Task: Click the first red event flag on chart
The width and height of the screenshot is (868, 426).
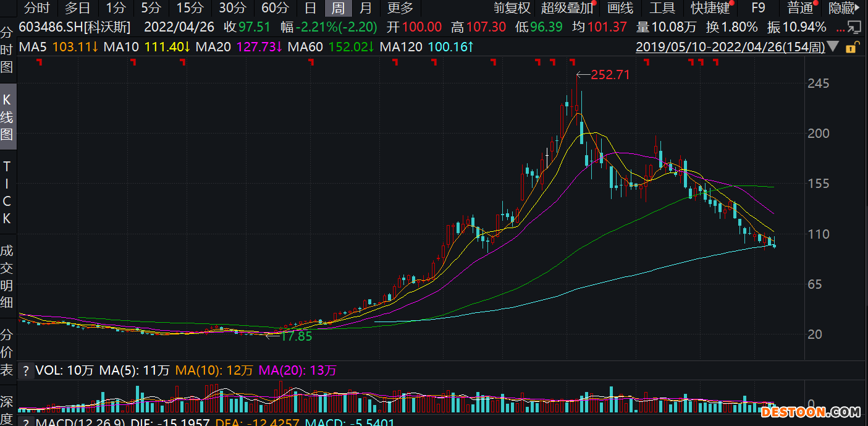Action: (x=40, y=62)
